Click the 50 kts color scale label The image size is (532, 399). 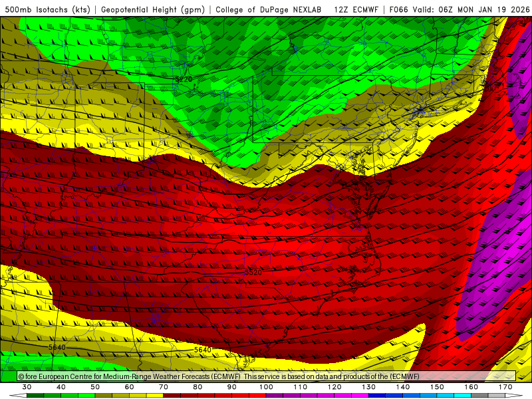(95, 387)
